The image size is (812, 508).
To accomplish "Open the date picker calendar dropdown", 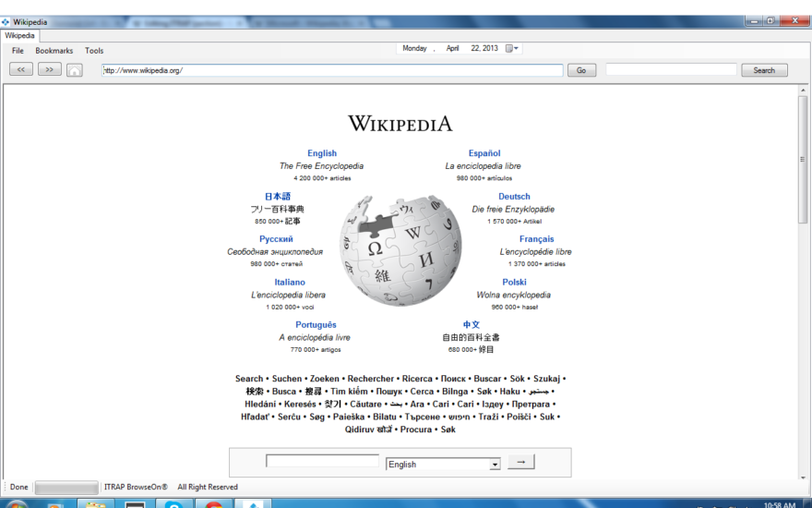I will [x=511, y=48].
